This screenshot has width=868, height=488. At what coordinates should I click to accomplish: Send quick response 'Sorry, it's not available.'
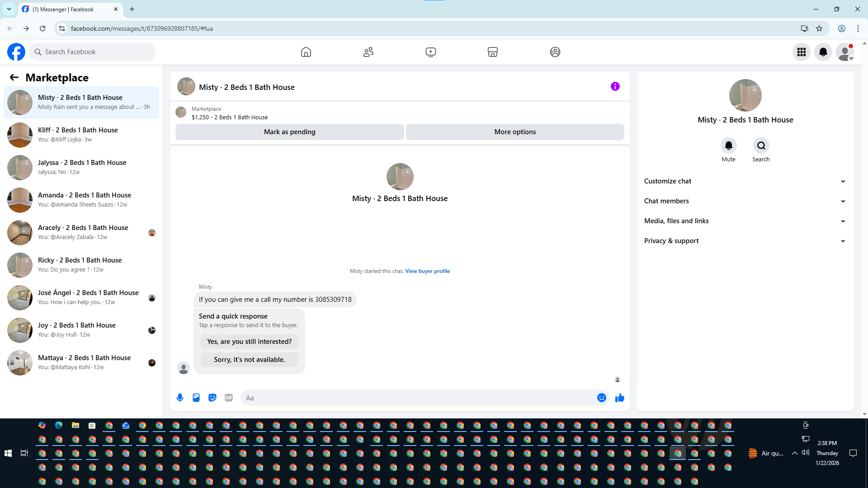[249, 360]
